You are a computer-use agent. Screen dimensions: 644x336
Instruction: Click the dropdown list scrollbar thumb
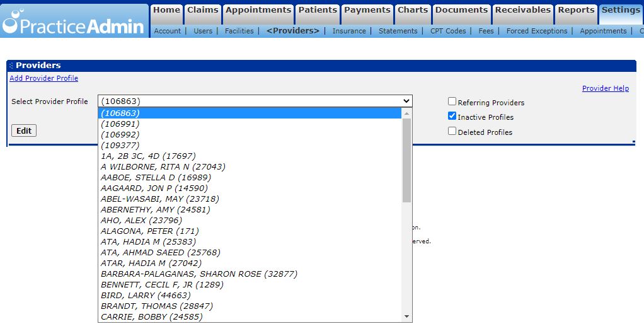(406, 160)
